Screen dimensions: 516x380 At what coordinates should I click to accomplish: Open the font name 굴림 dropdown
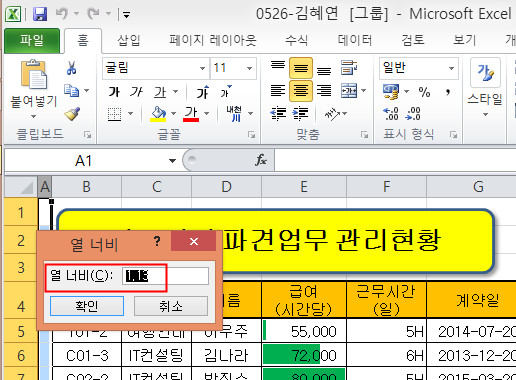[x=202, y=68]
